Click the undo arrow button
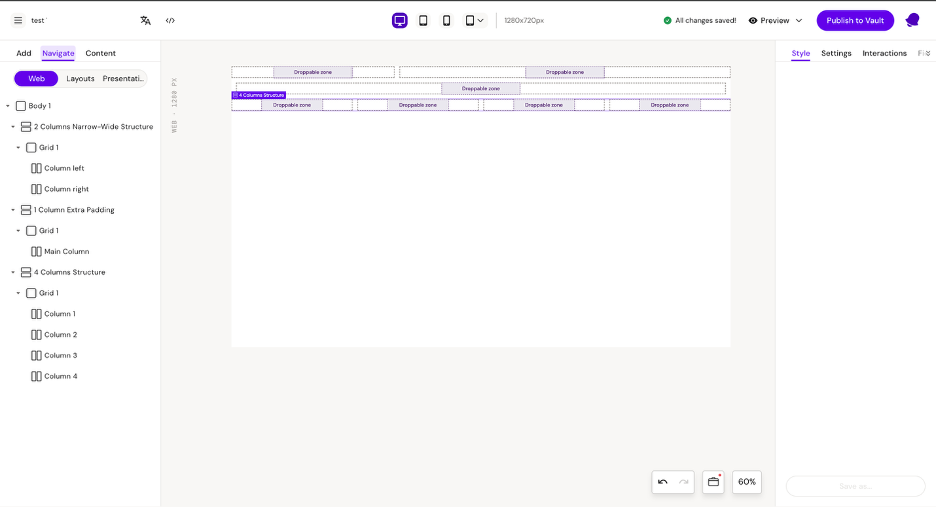 (x=662, y=482)
